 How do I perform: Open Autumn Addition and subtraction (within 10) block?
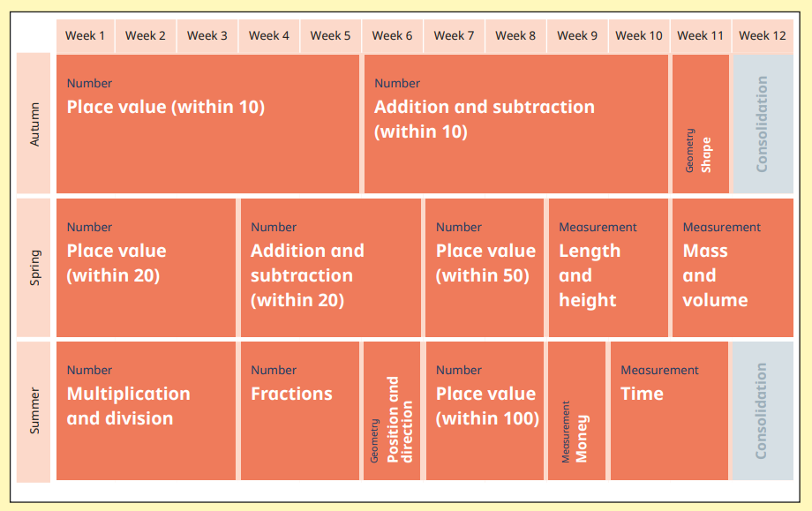(x=515, y=124)
